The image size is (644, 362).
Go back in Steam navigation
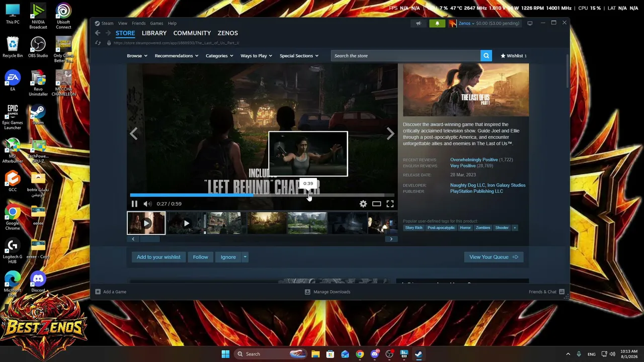pos(98,33)
